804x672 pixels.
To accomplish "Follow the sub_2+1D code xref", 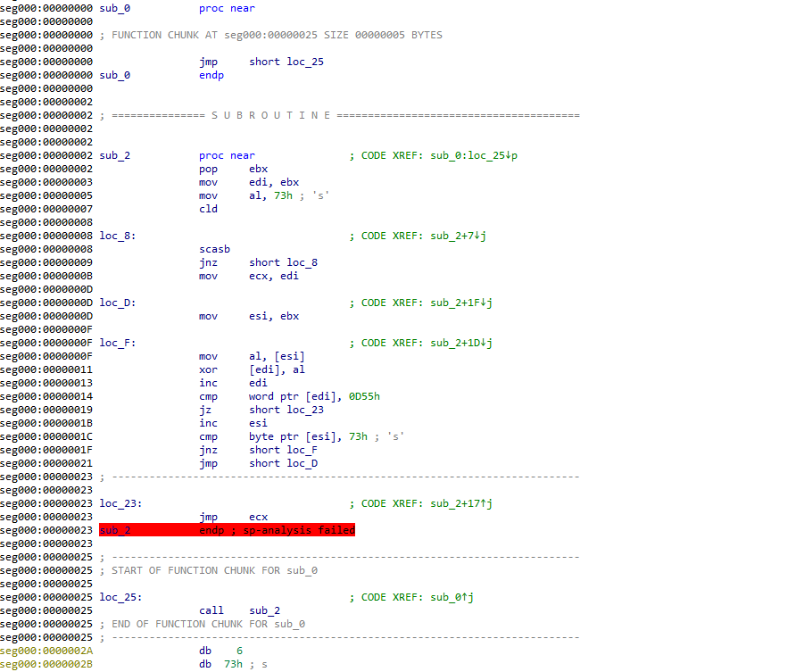I will (x=462, y=343).
